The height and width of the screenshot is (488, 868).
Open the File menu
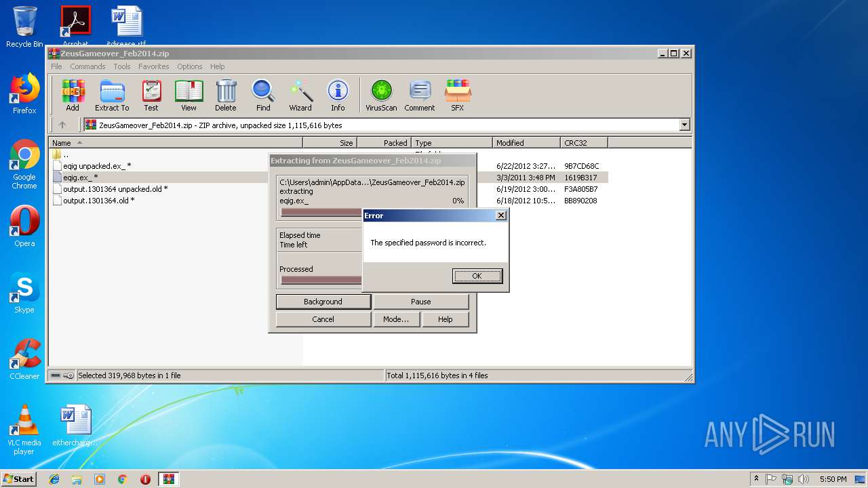pos(56,66)
